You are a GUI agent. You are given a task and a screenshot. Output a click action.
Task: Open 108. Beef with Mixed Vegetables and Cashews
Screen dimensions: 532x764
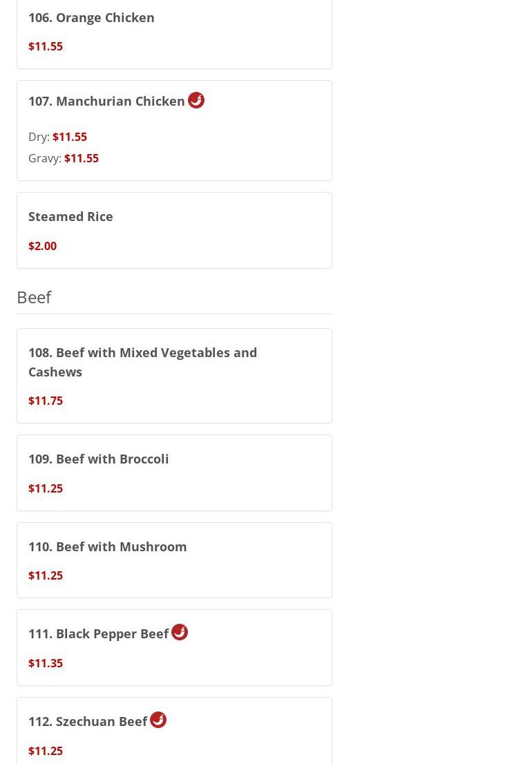(143, 362)
